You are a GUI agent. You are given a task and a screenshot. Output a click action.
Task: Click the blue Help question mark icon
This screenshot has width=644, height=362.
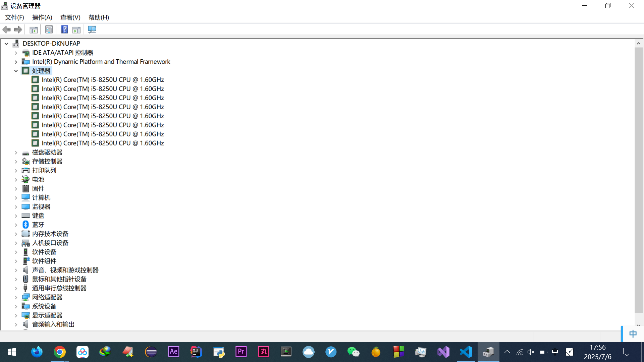[x=64, y=29]
